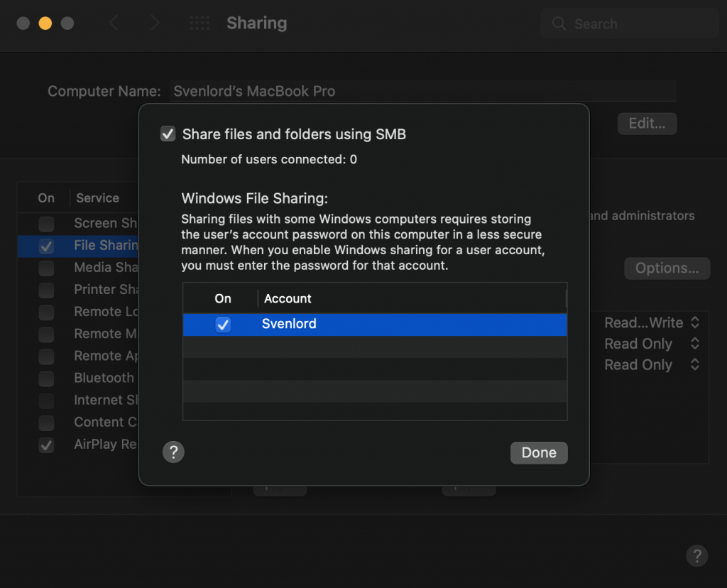
Task: Disable Windows sharing for the Svenlord account
Action: point(223,325)
